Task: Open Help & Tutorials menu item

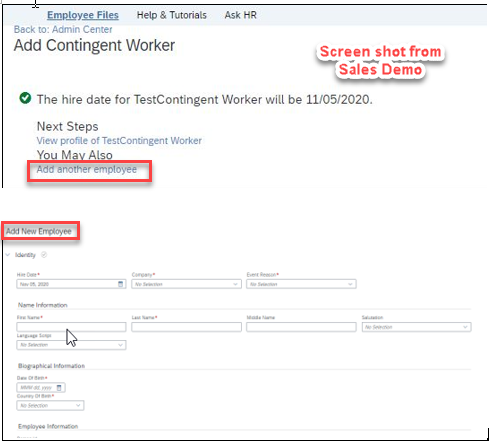Action: point(172,15)
